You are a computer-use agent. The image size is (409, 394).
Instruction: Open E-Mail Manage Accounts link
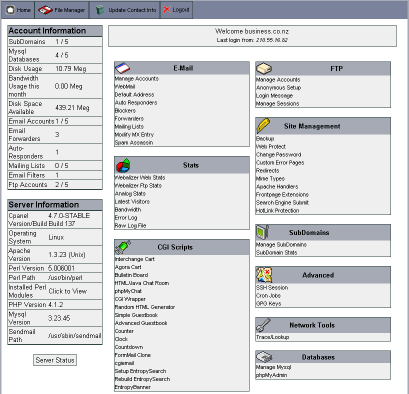(x=137, y=79)
